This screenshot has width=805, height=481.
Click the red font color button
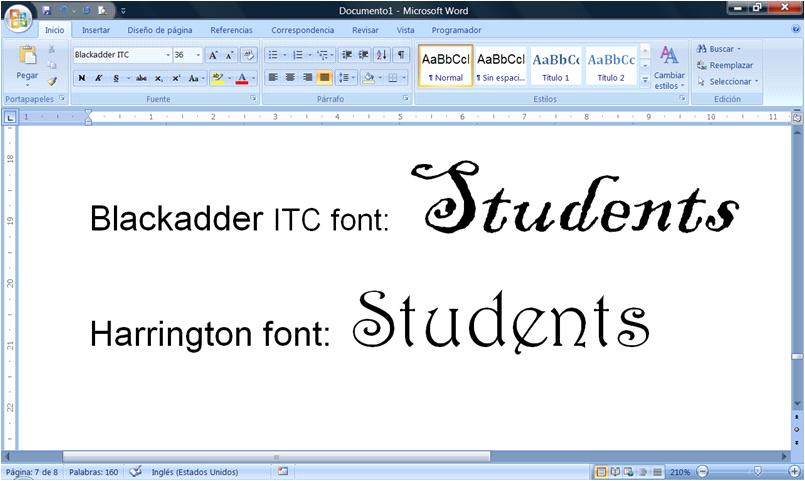pos(242,78)
